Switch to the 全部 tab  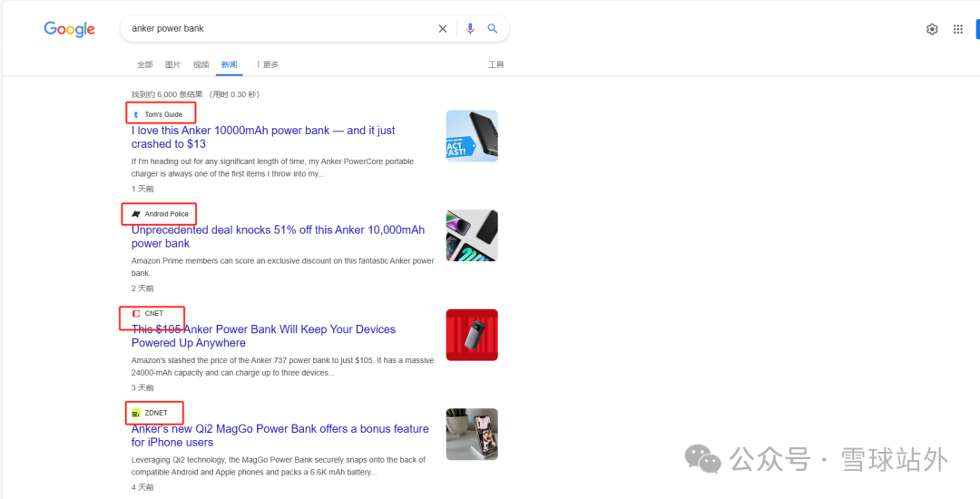(145, 64)
